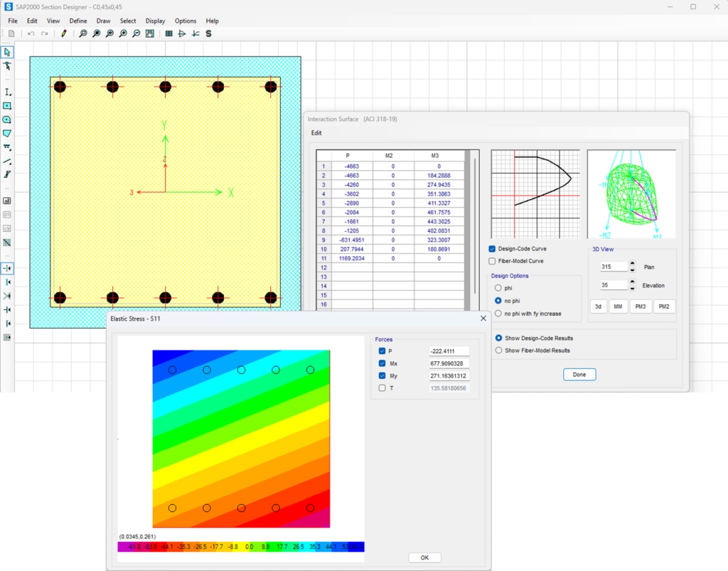Activate the Pan tool icon
728x571 pixels.
149,33
